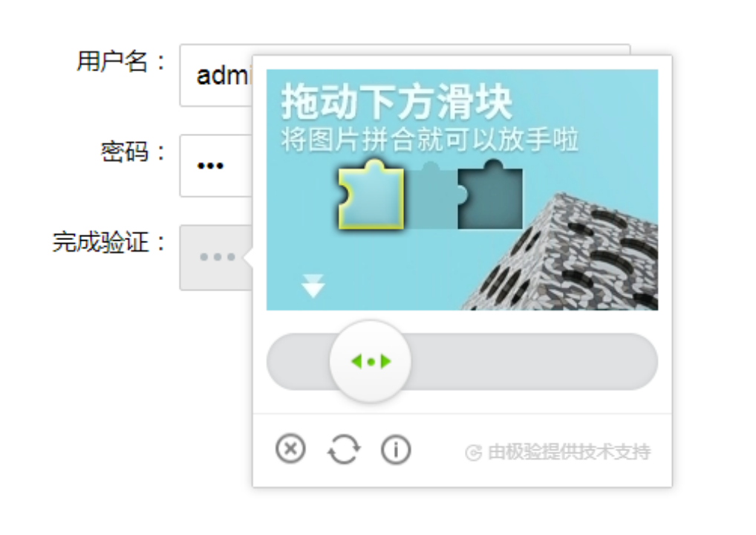
Task: Open the 极验 technical support link
Action: [x=558, y=452]
